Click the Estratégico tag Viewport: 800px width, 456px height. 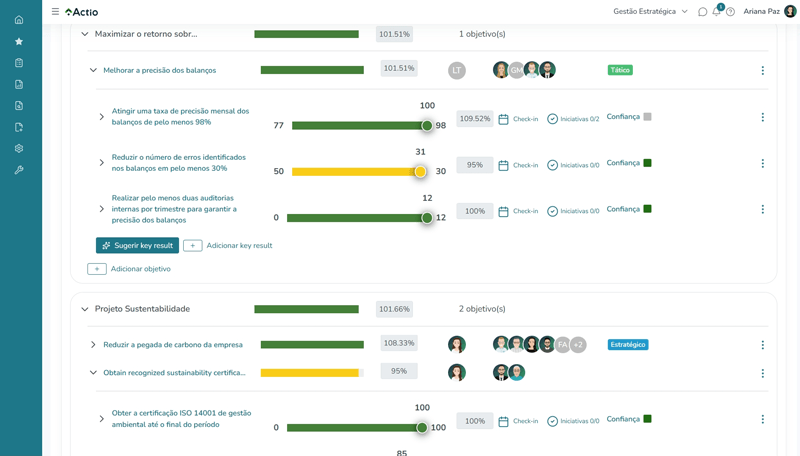click(x=628, y=345)
